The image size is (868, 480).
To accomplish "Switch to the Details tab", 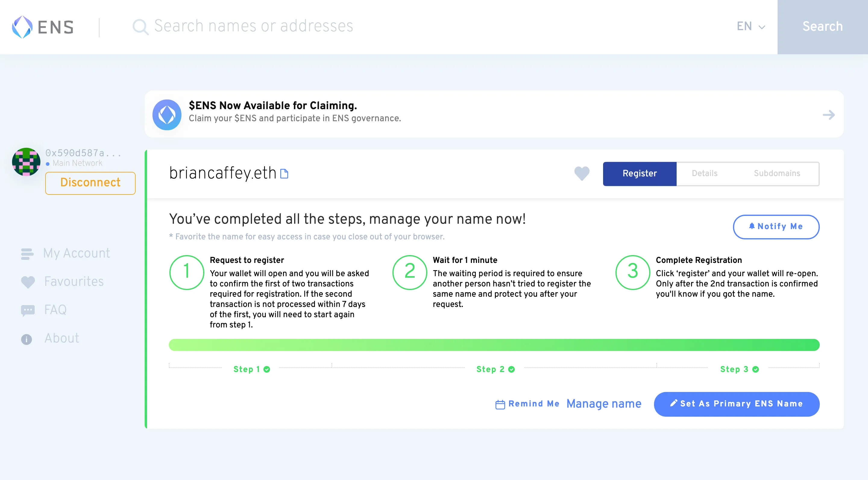I will click(x=705, y=174).
